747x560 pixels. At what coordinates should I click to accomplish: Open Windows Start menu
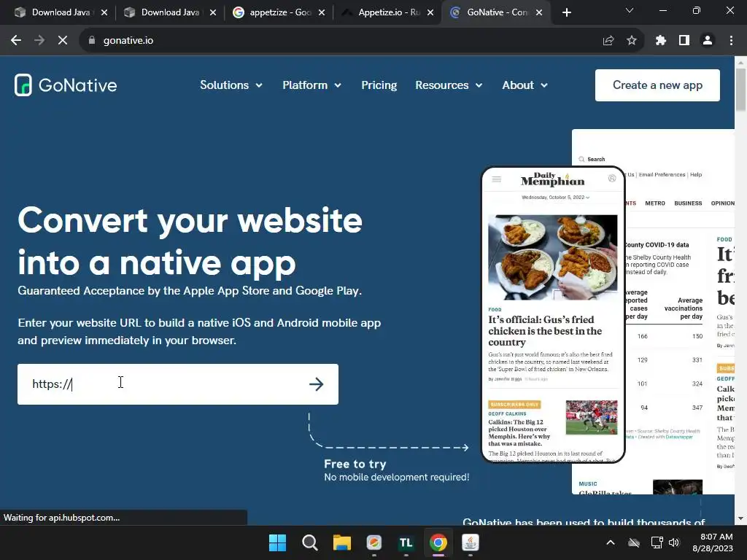tap(277, 542)
